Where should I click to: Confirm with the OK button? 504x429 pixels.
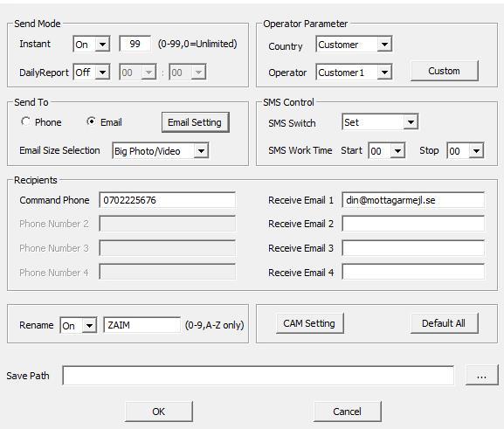[159, 412]
